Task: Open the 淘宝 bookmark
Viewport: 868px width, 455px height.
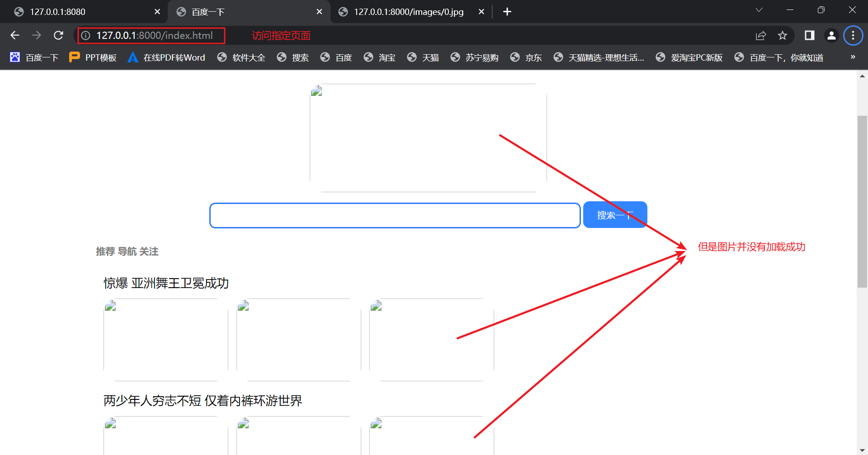Action: pyautogui.click(x=380, y=57)
